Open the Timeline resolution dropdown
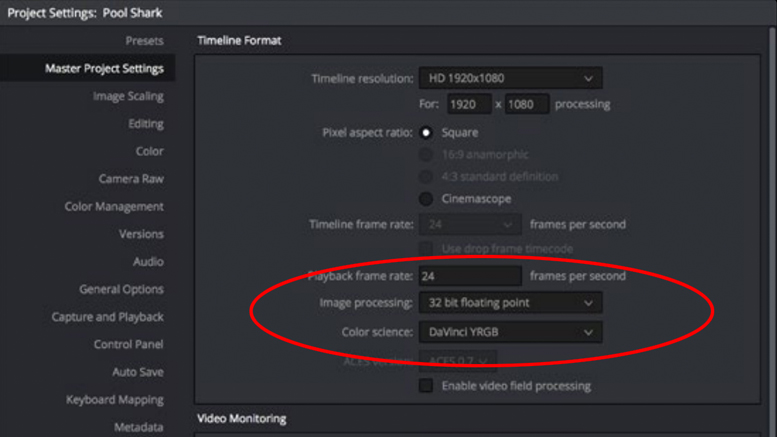The height and width of the screenshot is (437, 777). coord(510,78)
